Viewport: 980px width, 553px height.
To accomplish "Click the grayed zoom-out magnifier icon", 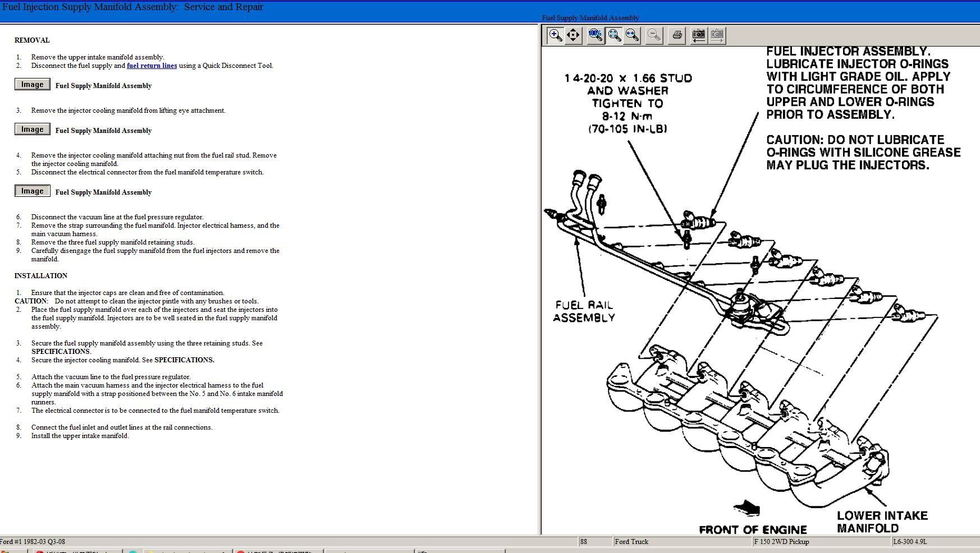I will (x=654, y=35).
